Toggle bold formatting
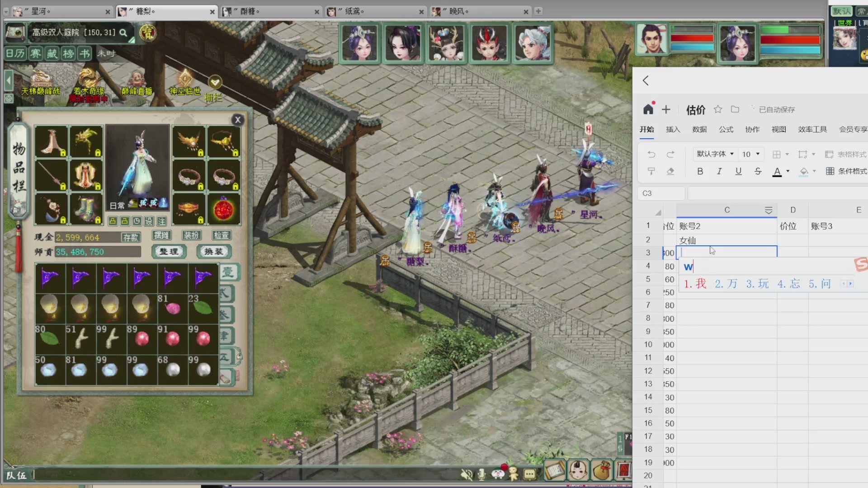Screen dimensions: 868x488 [x=700, y=171]
